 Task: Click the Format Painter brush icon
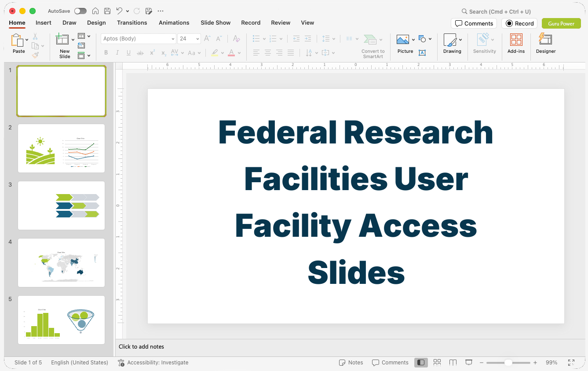coord(35,55)
